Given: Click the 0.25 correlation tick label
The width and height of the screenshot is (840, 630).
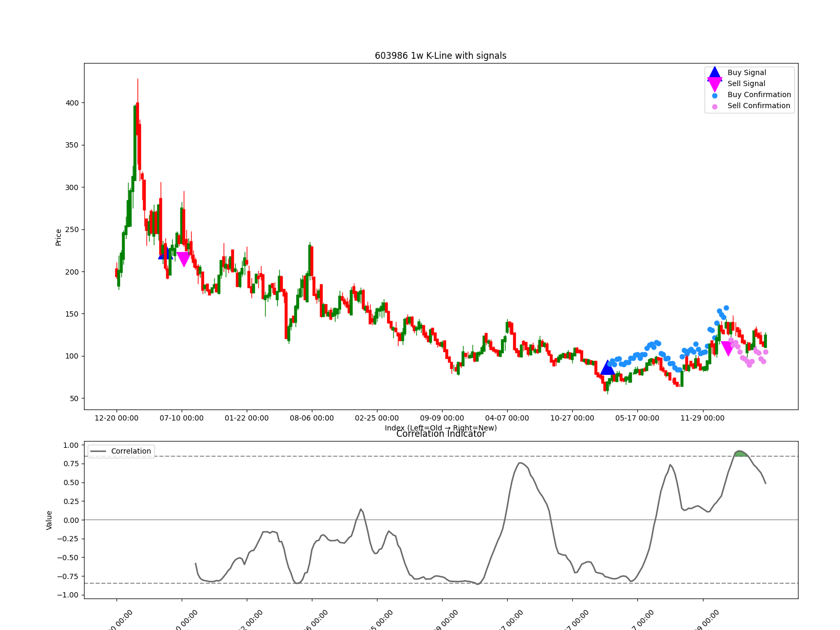Looking at the screenshot, I should click(x=70, y=502).
